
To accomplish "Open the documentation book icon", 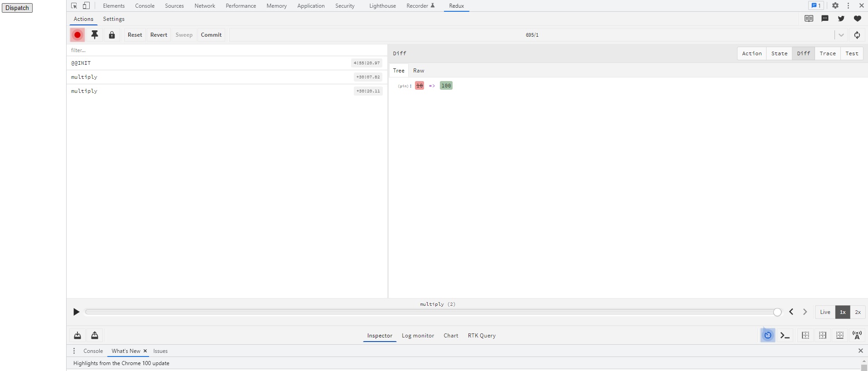I will click(809, 19).
